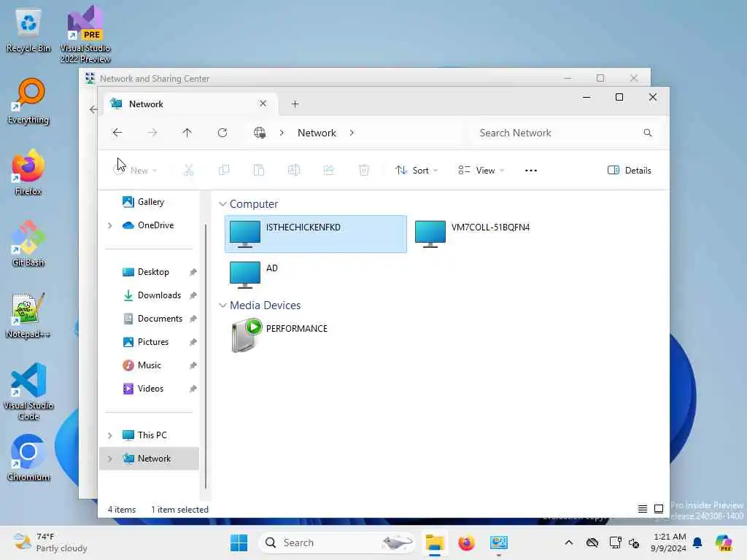The image size is (747, 560).
Task: Open the View dropdown menu
Action: pos(481,170)
